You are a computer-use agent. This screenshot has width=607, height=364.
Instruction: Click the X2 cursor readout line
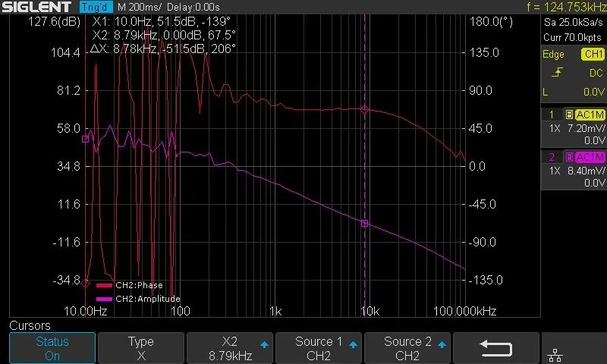(x=164, y=35)
